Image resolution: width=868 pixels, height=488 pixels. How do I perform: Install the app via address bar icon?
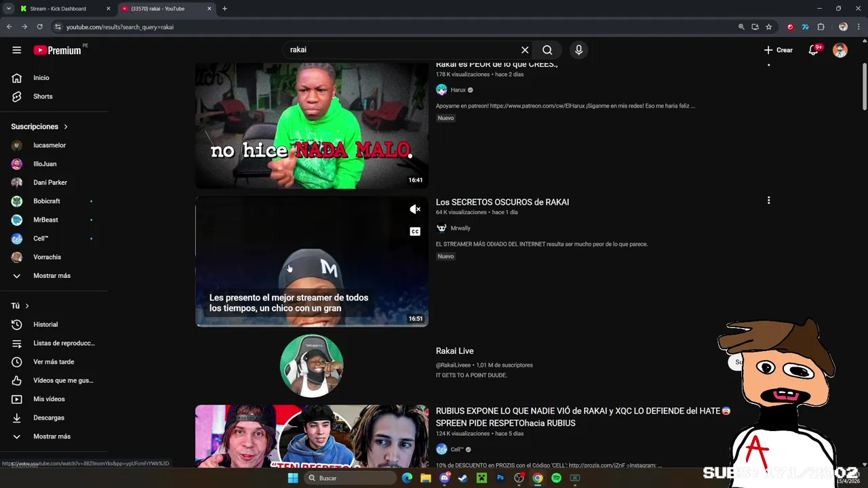(755, 27)
